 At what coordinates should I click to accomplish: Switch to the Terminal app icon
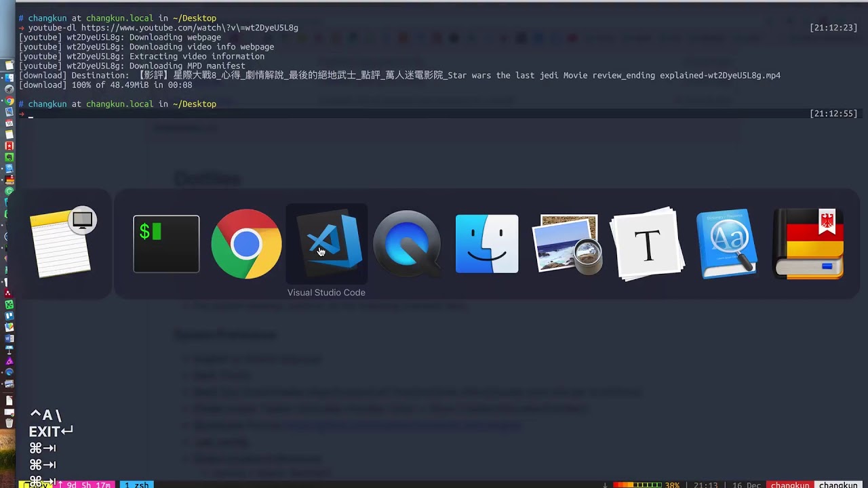click(x=166, y=244)
